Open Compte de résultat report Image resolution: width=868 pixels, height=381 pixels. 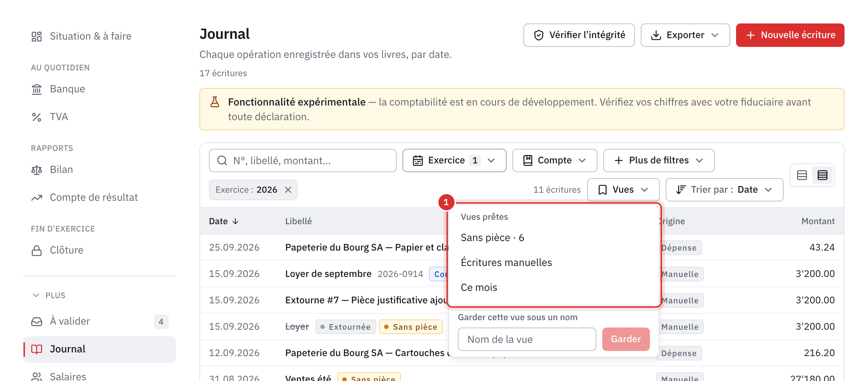click(100, 197)
